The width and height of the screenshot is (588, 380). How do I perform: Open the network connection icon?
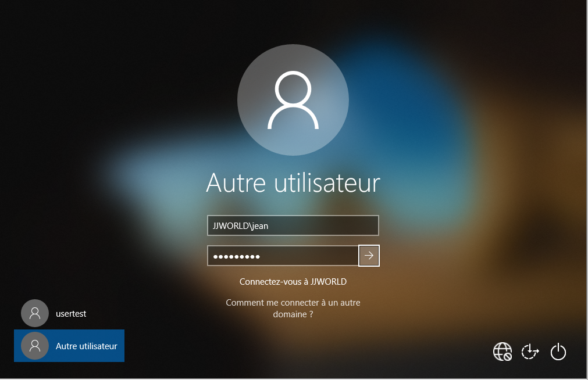502,352
